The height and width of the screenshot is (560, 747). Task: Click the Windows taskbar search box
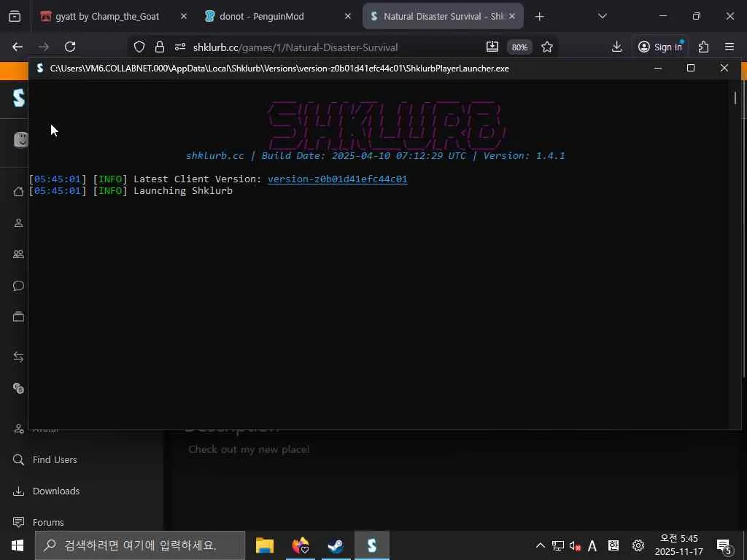[140, 545]
